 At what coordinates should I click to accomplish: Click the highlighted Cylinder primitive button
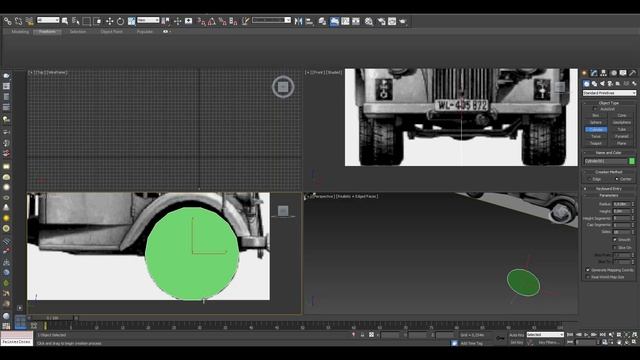(x=596, y=129)
